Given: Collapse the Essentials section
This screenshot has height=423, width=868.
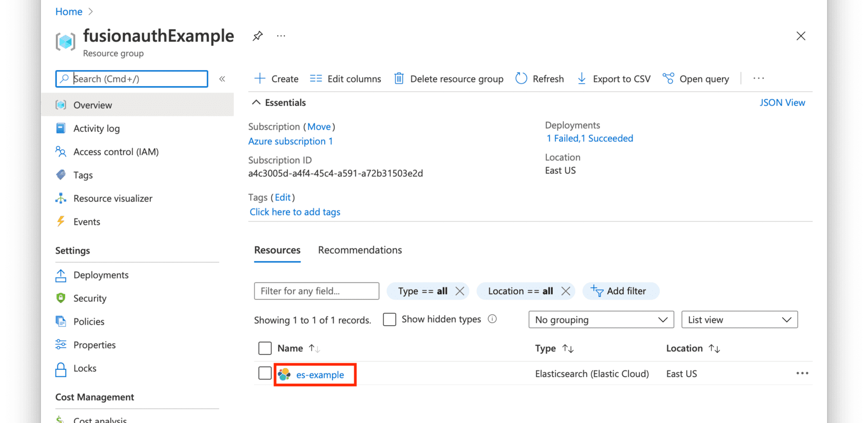Looking at the screenshot, I should coord(279,103).
